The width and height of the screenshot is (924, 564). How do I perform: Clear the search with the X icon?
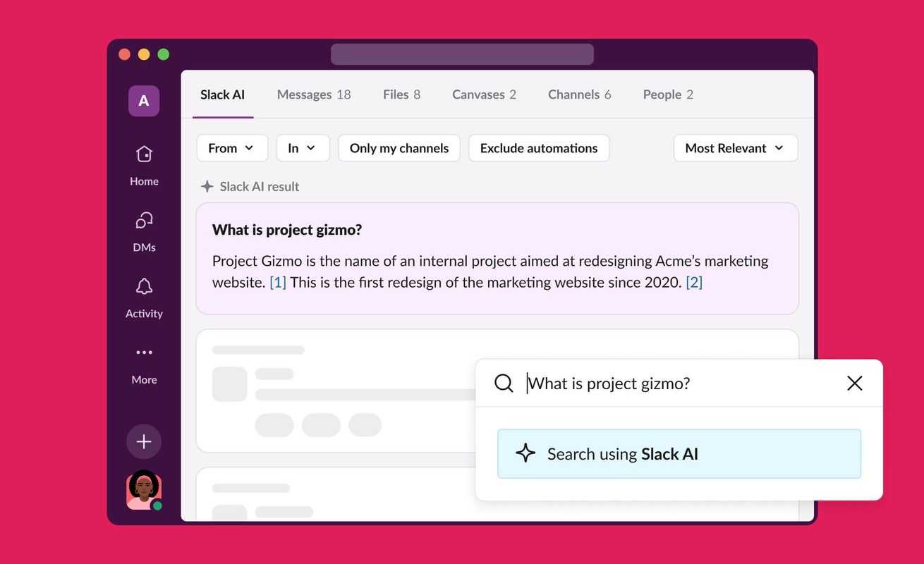tap(854, 383)
